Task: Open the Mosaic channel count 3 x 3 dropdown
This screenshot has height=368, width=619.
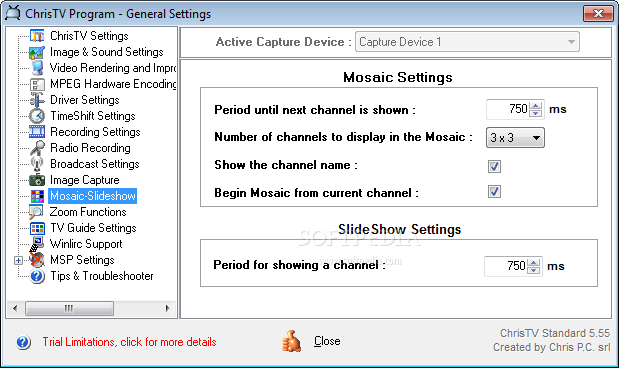Action: (515, 138)
